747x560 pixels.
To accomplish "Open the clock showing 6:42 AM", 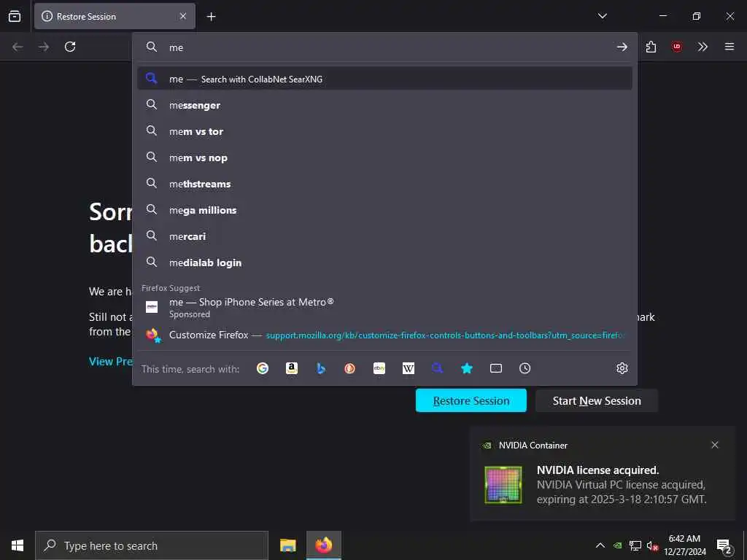I will 684,545.
